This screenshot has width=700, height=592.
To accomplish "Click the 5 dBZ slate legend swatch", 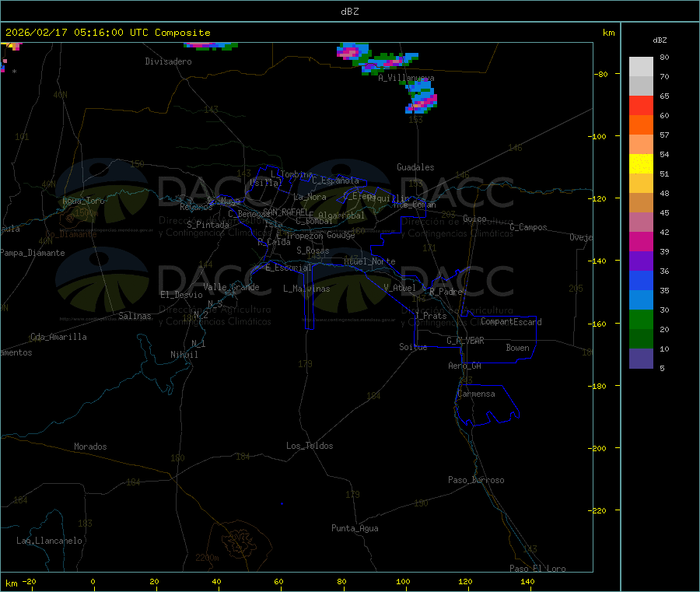I will pos(641,359).
